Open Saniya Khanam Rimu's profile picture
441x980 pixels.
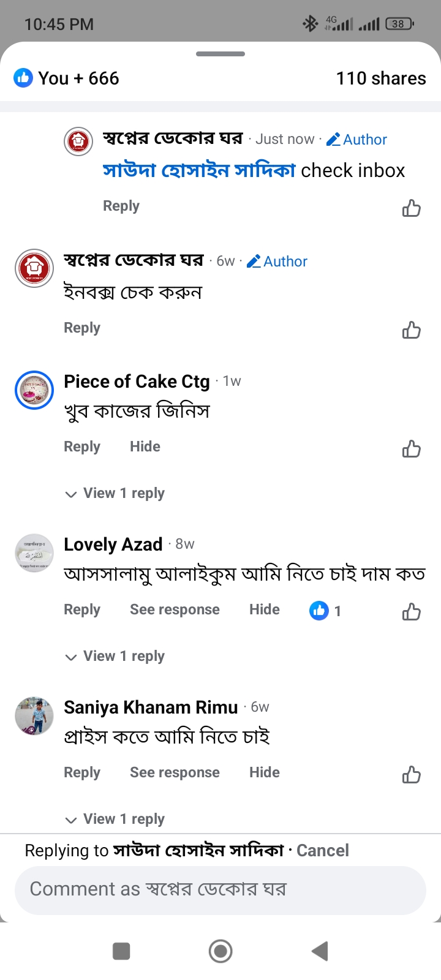34,715
